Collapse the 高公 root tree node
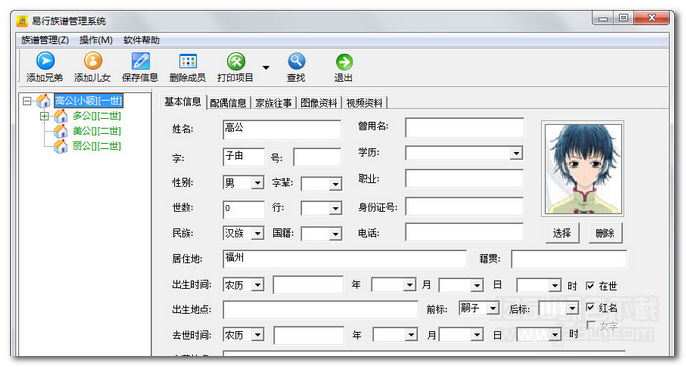The image size is (686, 367). [27, 101]
